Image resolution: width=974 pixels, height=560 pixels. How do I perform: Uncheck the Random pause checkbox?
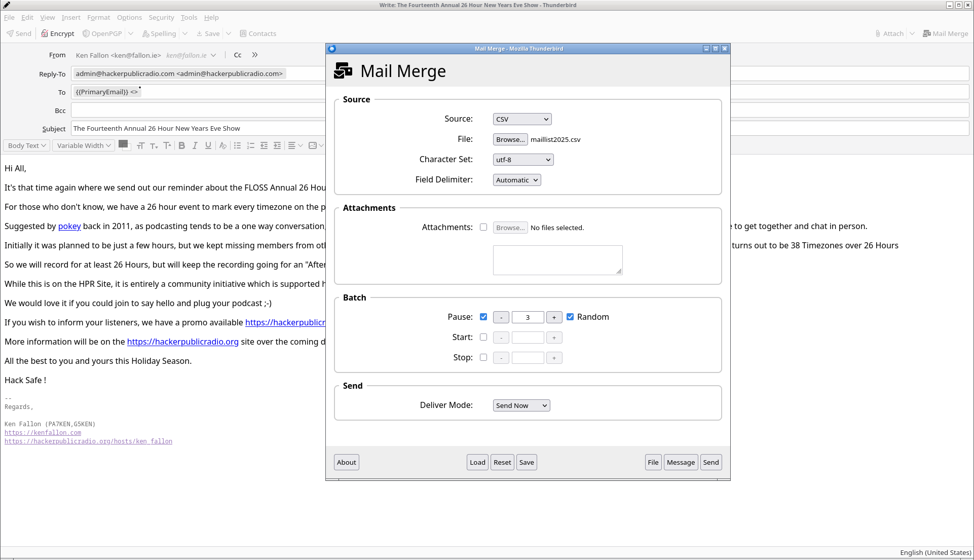570,317
